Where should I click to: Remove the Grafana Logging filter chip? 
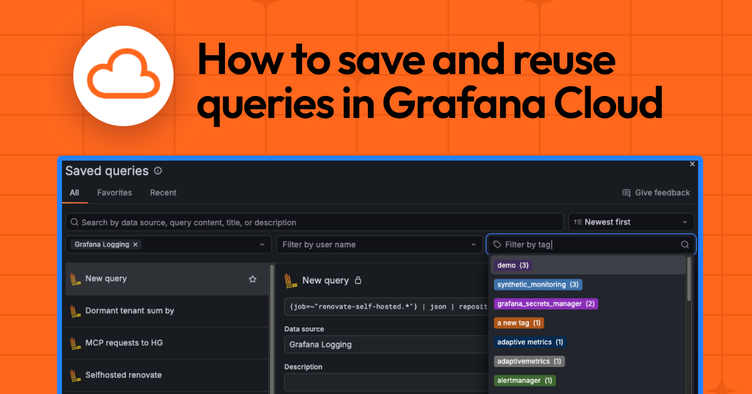tap(135, 244)
